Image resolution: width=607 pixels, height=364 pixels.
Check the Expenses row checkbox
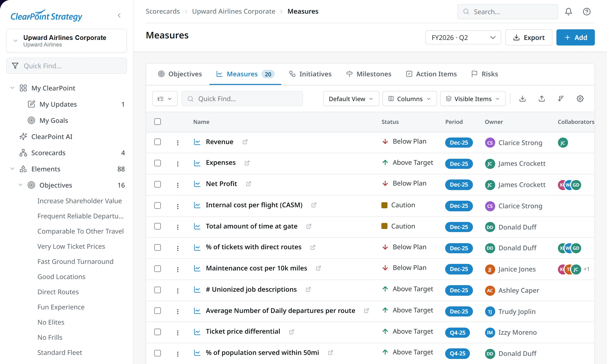tap(158, 163)
